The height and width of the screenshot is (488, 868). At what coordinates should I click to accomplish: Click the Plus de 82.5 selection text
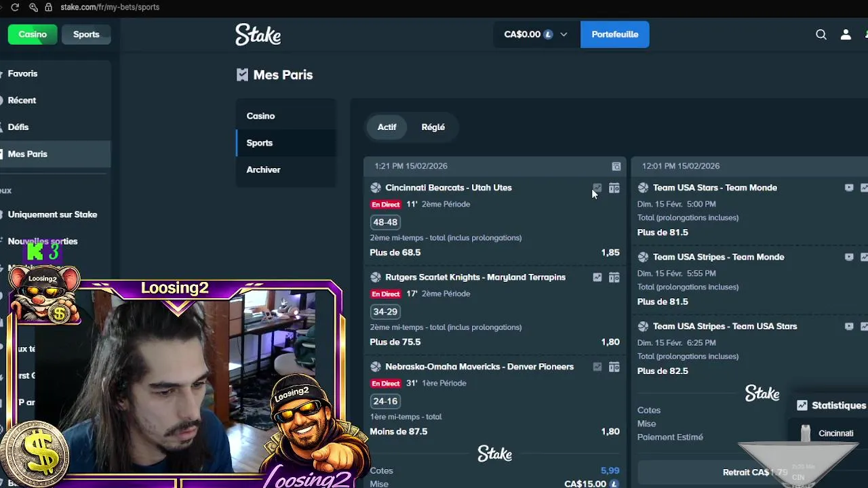point(663,371)
